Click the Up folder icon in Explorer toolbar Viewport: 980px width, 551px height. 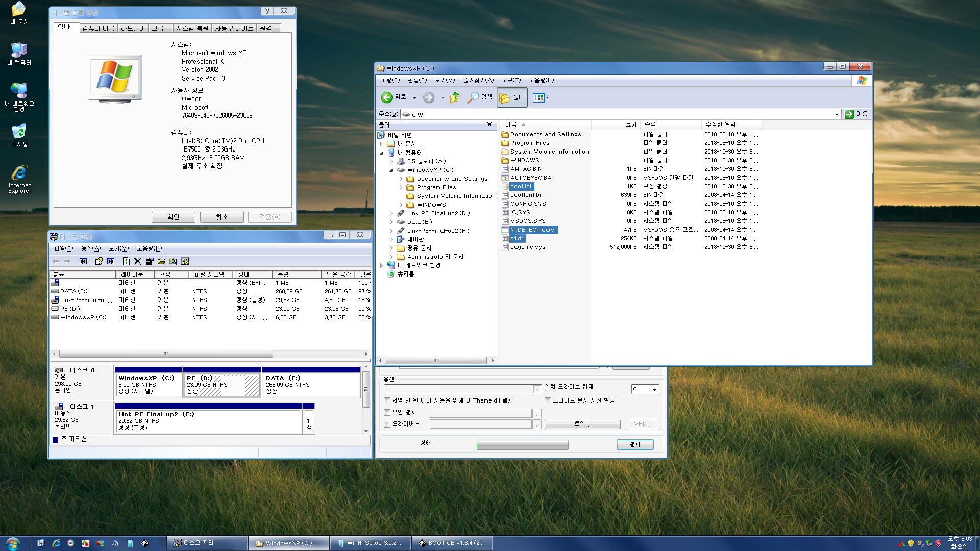tap(455, 97)
